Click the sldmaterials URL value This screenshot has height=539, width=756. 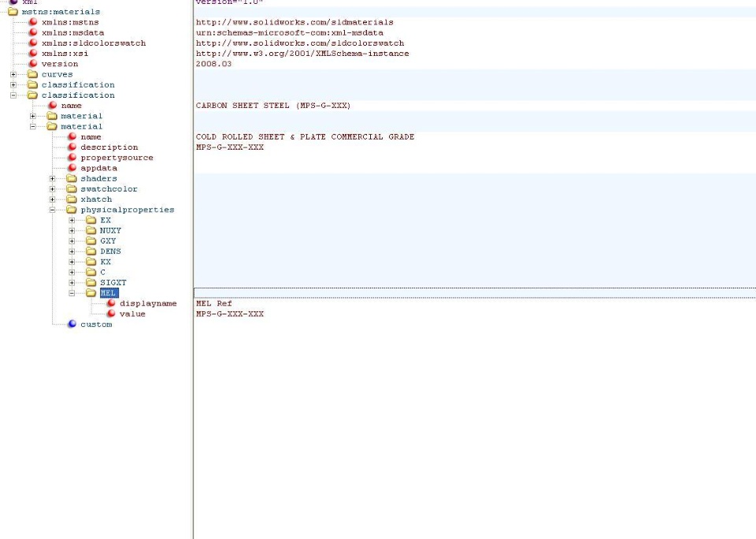point(295,22)
